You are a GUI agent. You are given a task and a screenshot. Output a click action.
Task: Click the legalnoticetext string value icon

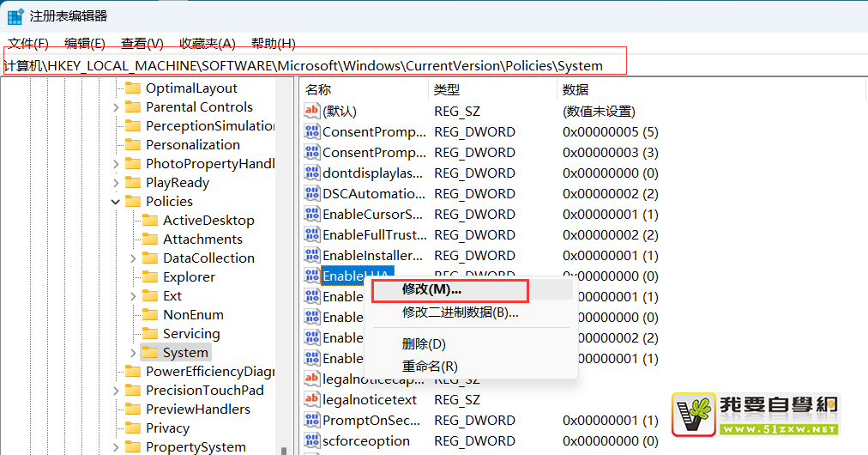click(x=312, y=400)
